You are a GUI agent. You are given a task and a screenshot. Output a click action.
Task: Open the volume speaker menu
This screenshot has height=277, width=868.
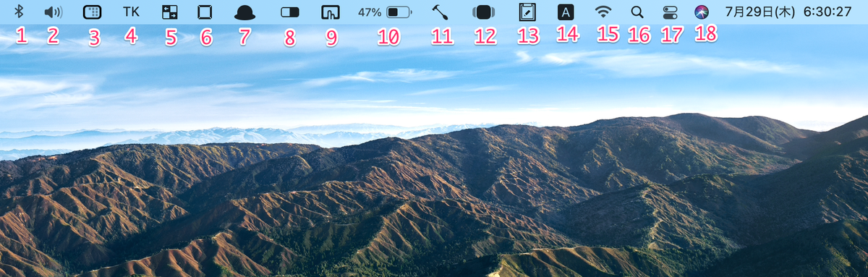53,12
